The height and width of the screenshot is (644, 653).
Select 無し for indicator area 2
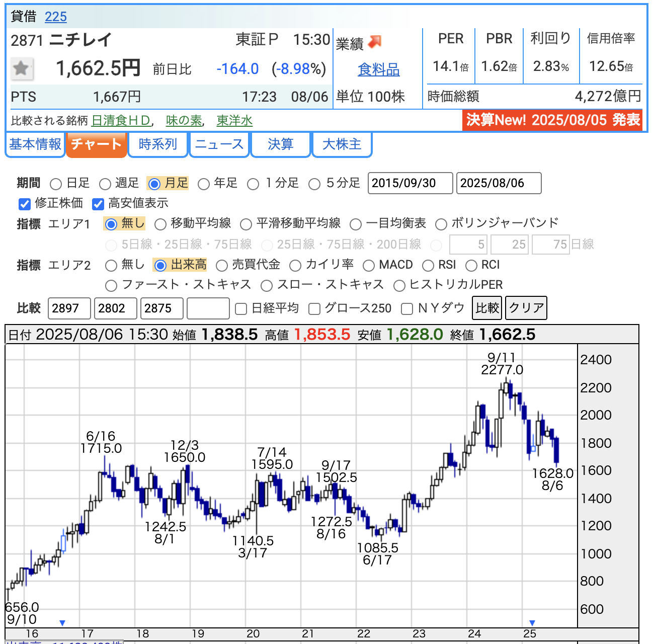click(111, 265)
